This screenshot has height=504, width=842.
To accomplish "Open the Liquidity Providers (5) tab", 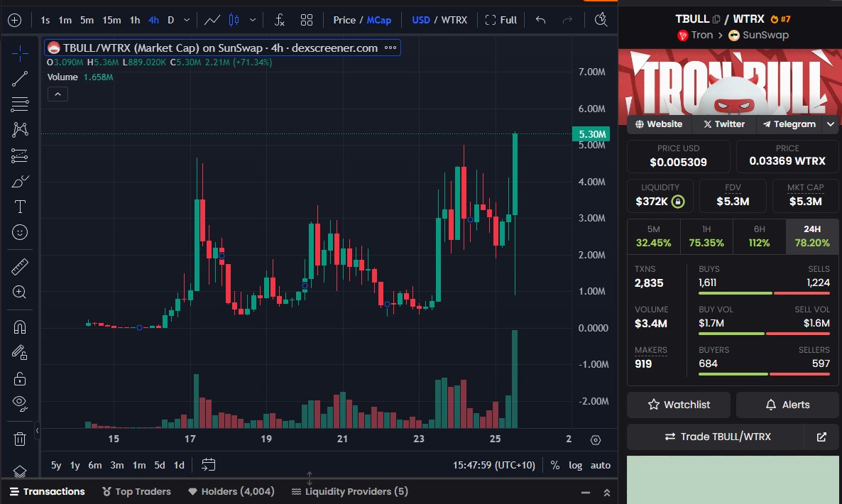I will point(349,492).
